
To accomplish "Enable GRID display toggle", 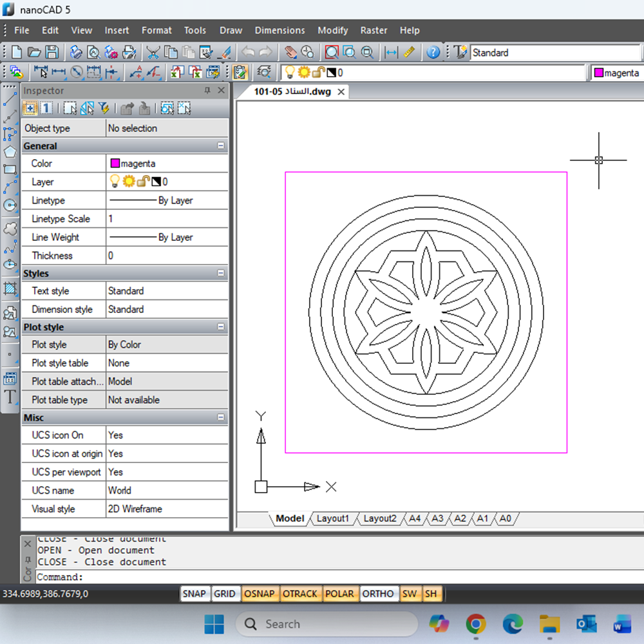I will 224,594.
